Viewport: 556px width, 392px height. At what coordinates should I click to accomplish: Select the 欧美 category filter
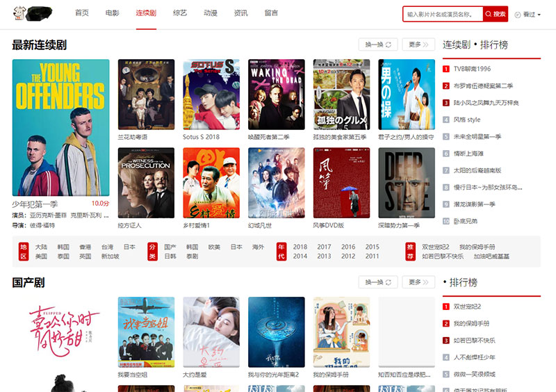(x=214, y=247)
